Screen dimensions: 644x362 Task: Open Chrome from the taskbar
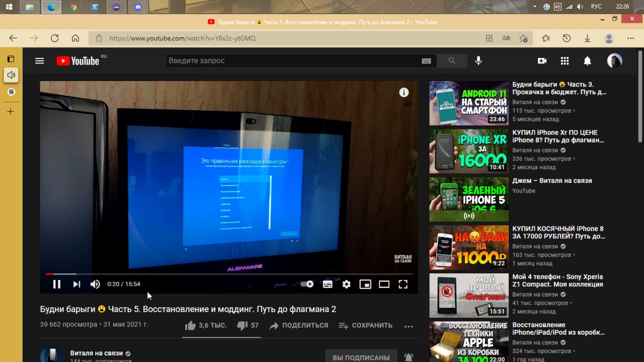(x=73, y=7)
